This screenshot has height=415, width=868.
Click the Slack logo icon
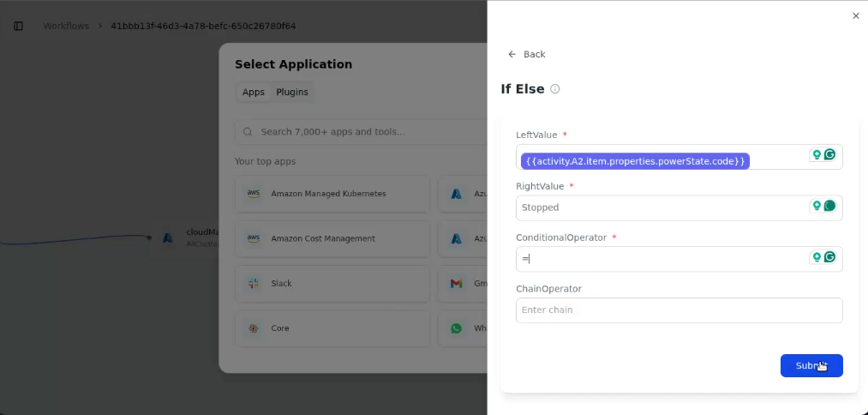coord(254,284)
